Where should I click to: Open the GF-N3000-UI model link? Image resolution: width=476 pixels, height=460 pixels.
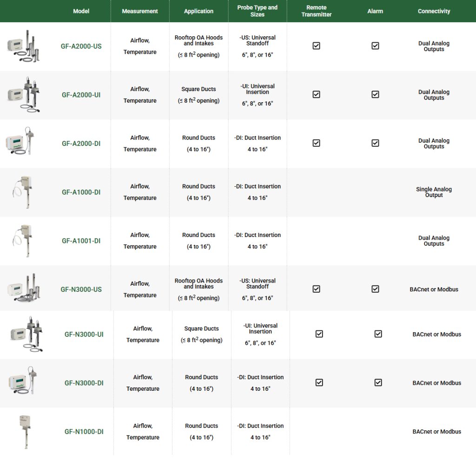pos(84,335)
